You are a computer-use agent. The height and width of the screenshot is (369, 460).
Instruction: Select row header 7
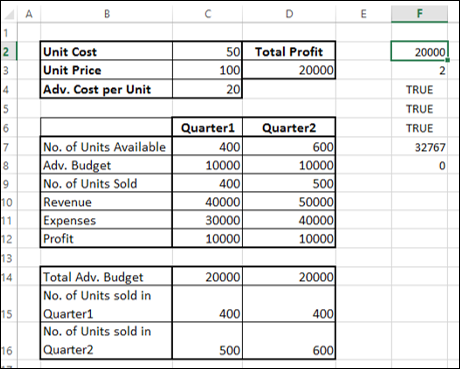[9, 147]
